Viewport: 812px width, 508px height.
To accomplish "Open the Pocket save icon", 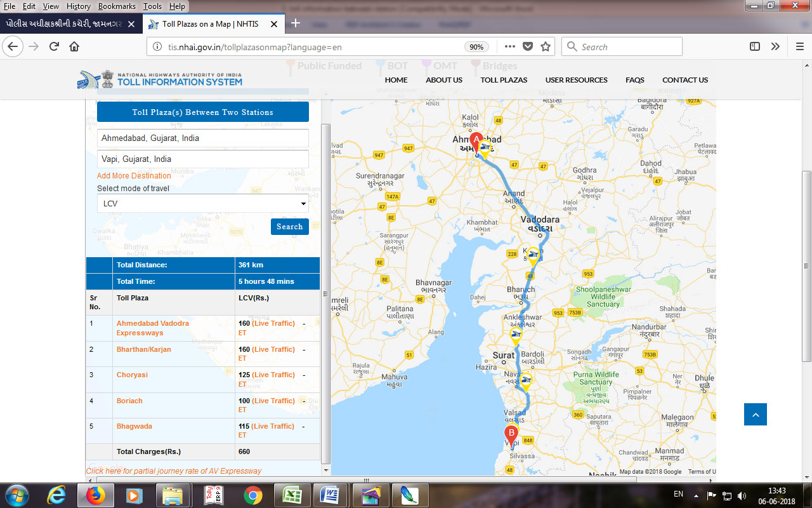I will click(528, 46).
